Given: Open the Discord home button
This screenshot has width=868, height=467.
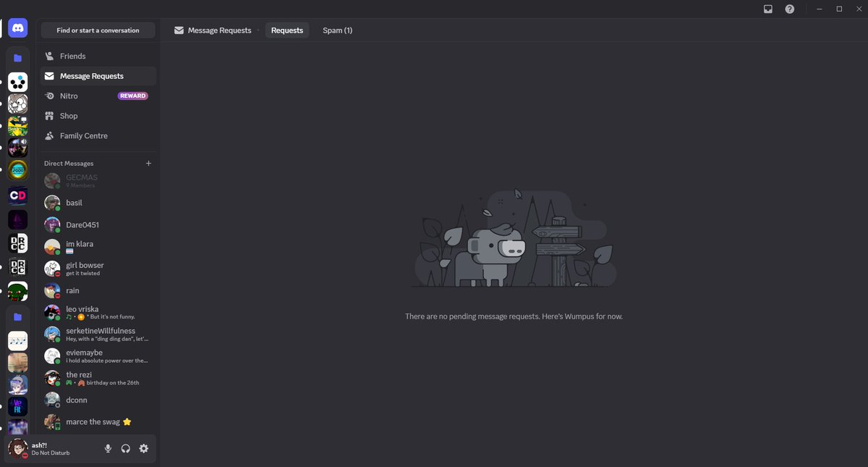Looking at the screenshot, I should pyautogui.click(x=18, y=28).
